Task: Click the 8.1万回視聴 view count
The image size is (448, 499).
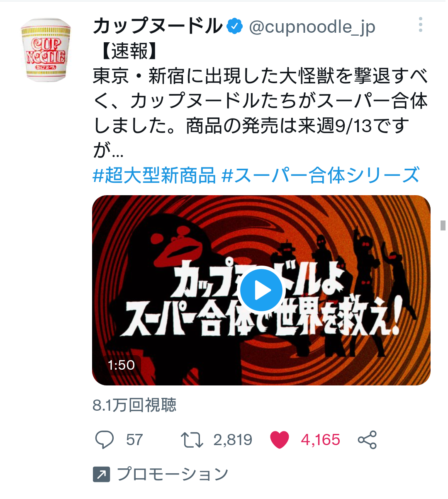Action: (135, 405)
